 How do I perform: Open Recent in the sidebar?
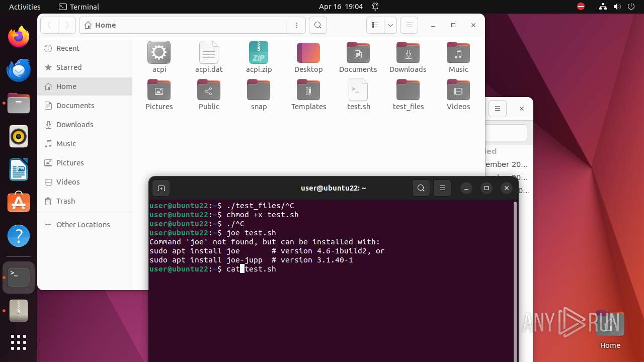click(85, 48)
